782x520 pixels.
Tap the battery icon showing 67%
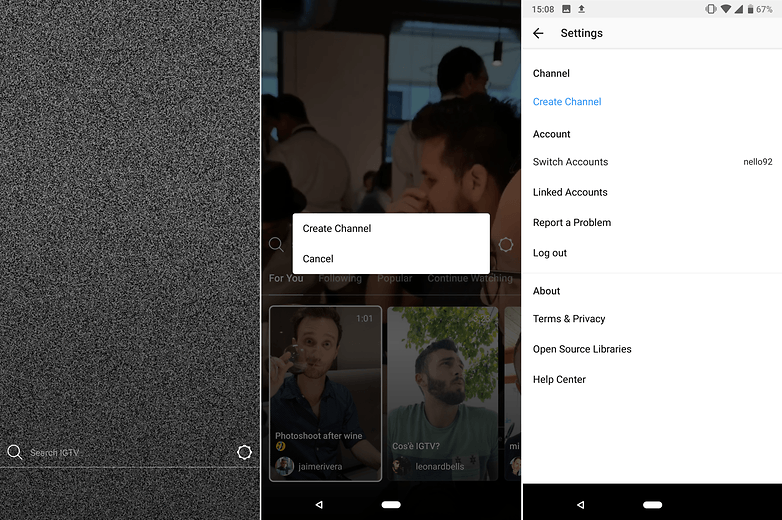(750, 9)
